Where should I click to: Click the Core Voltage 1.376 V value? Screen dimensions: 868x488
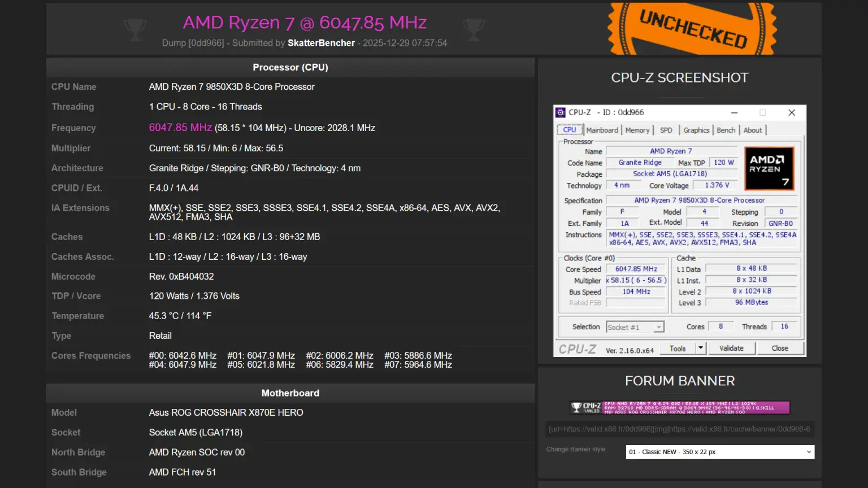tap(717, 185)
